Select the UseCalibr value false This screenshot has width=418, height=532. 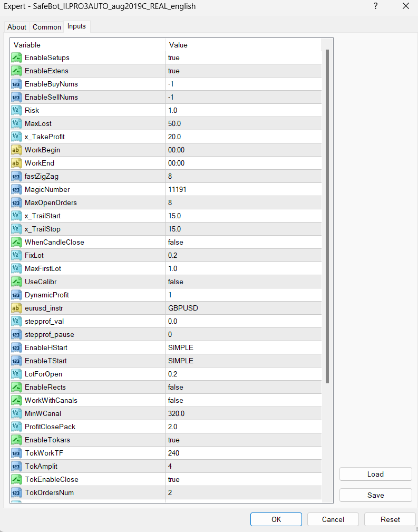[176, 282]
